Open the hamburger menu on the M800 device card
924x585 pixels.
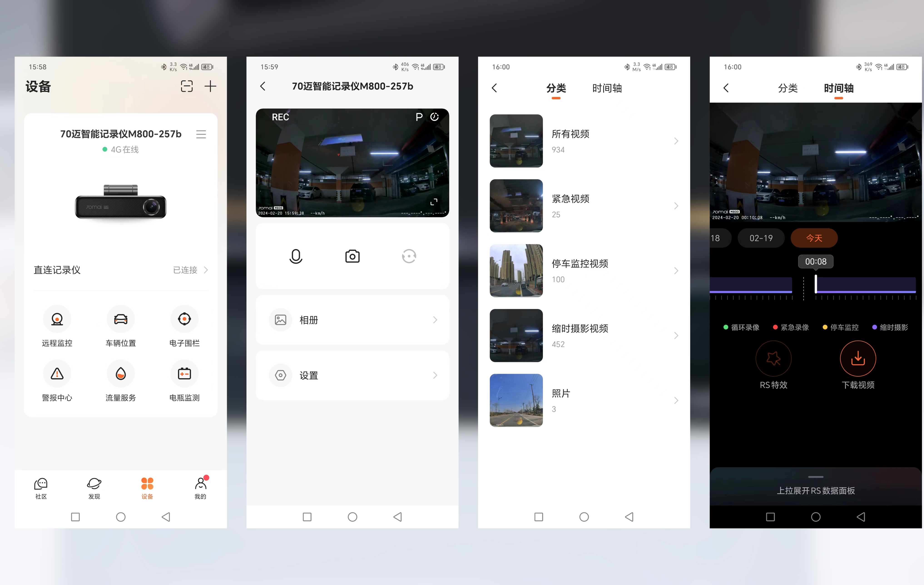click(x=201, y=134)
